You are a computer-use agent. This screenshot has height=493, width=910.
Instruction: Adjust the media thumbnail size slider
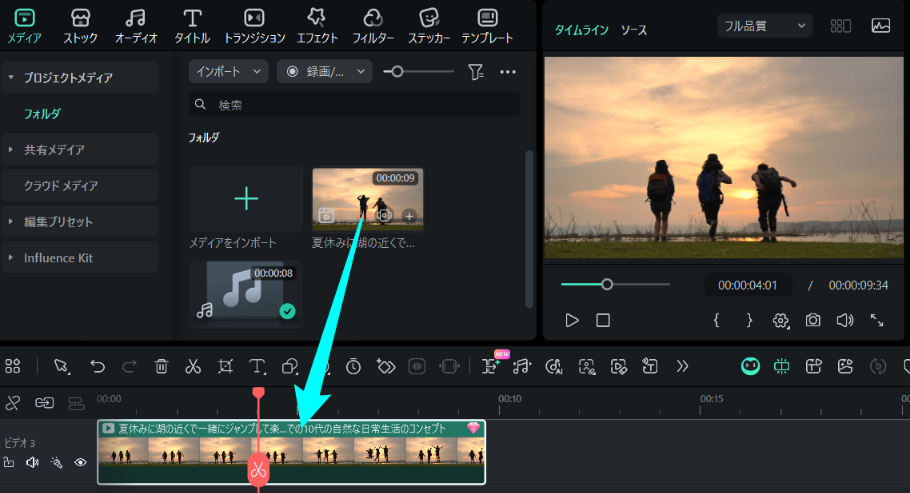pyautogui.click(x=418, y=71)
